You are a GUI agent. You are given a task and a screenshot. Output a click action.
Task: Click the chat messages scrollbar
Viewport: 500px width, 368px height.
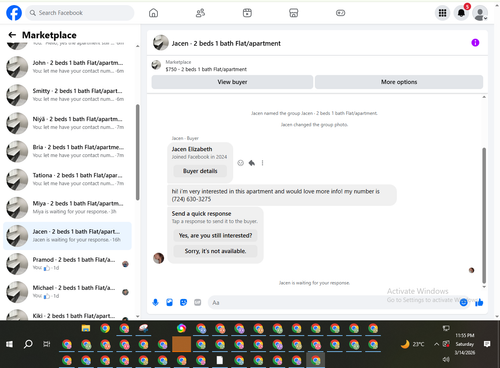pos(484,215)
